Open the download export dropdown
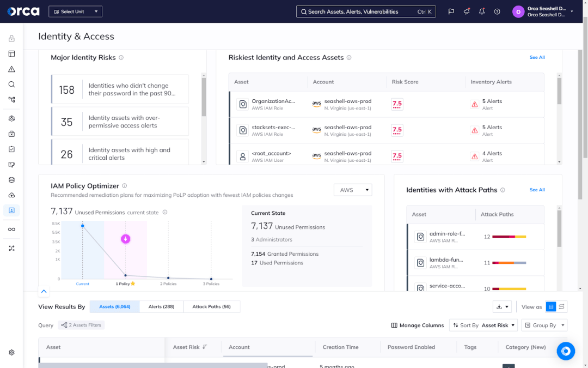This screenshot has height=368, width=588. [502, 307]
